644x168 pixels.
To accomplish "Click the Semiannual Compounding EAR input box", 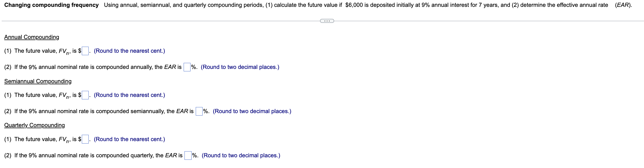I will (x=198, y=111).
